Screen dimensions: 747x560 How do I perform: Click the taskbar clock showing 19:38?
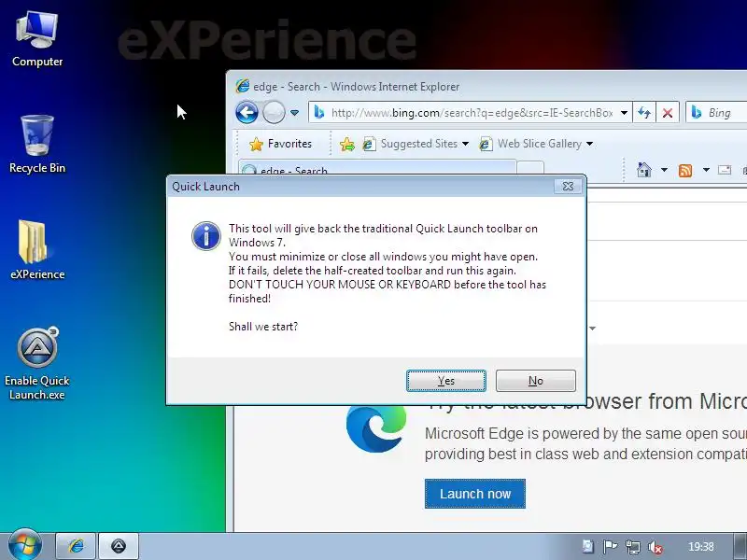(701, 547)
